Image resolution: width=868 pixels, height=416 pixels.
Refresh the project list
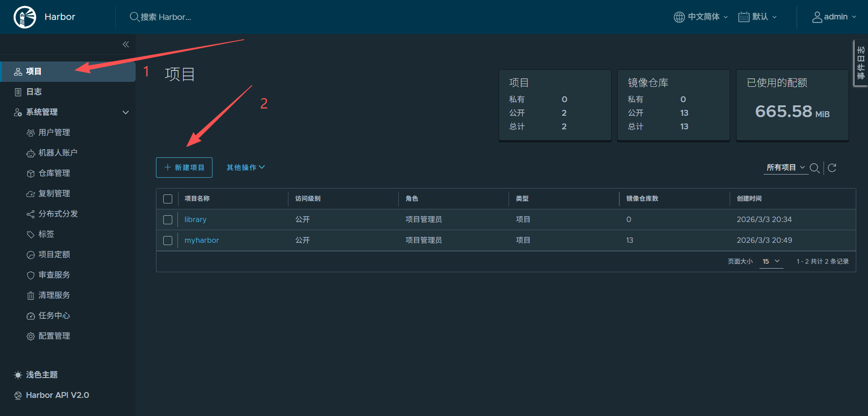[832, 168]
